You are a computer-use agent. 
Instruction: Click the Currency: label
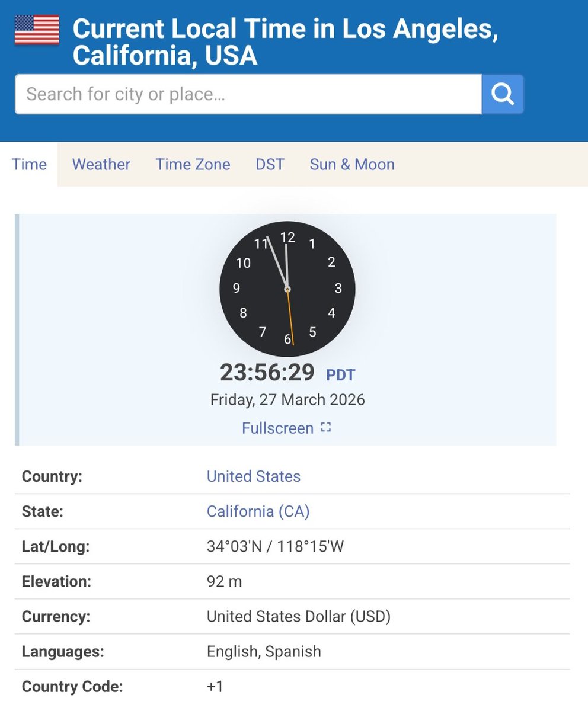pos(56,616)
